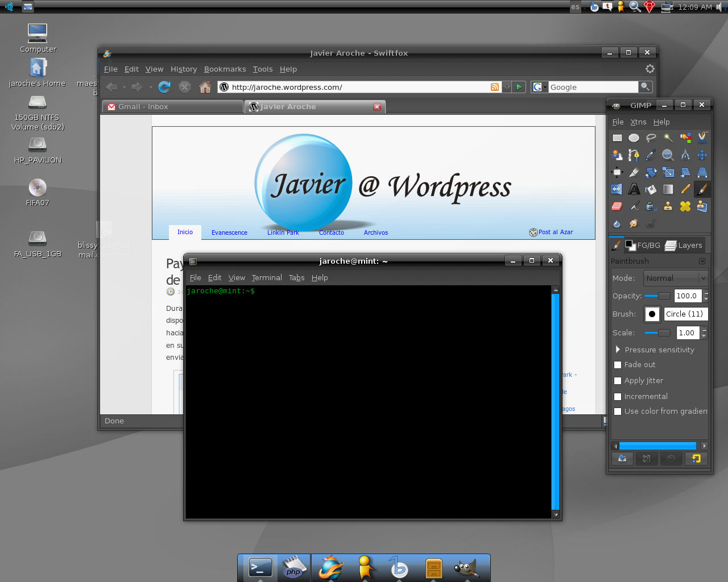Toggle the Apply Jitter checkbox
Image resolution: width=728 pixels, height=582 pixels.
click(618, 381)
